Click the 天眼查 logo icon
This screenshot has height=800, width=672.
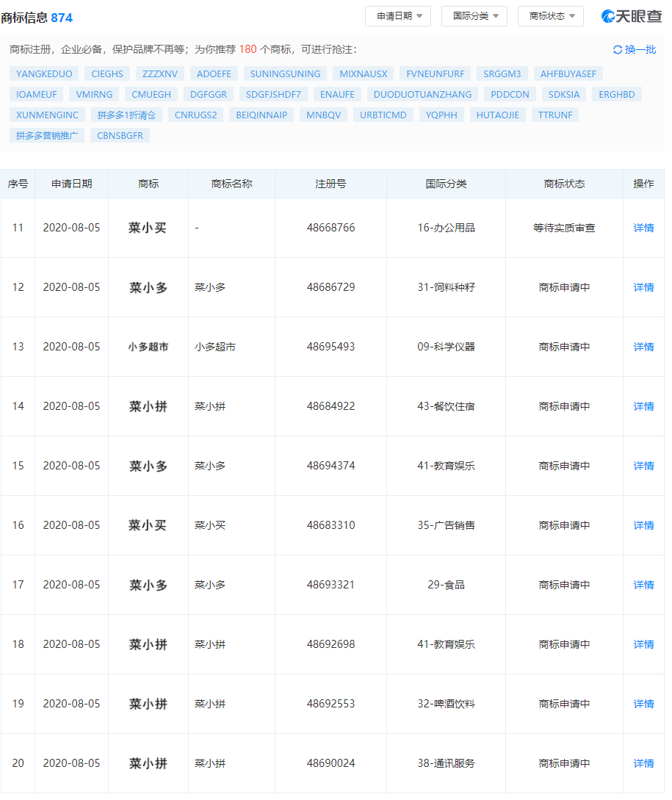[x=609, y=16]
